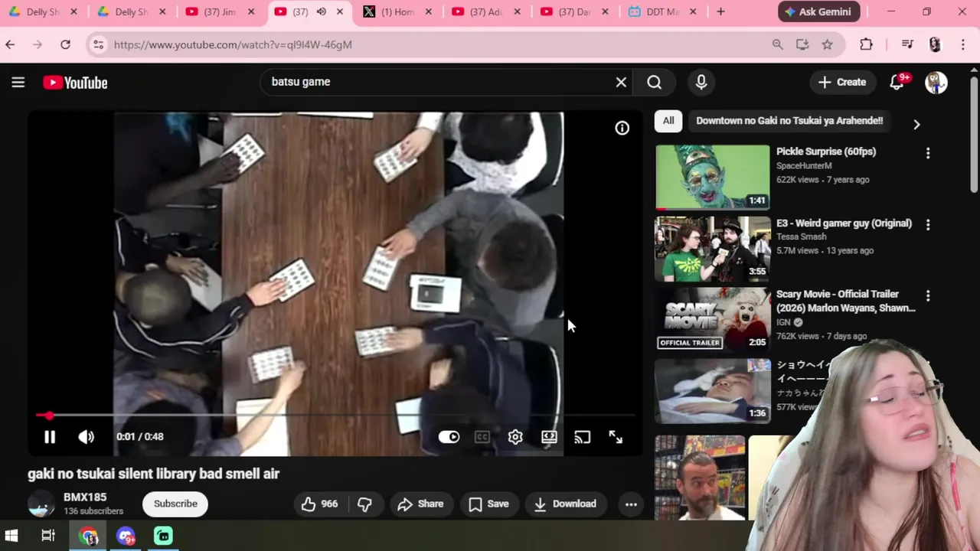Open options for E3 Weird gamer guy
The height and width of the screenshot is (551, 980).
[x=928, y=225]
